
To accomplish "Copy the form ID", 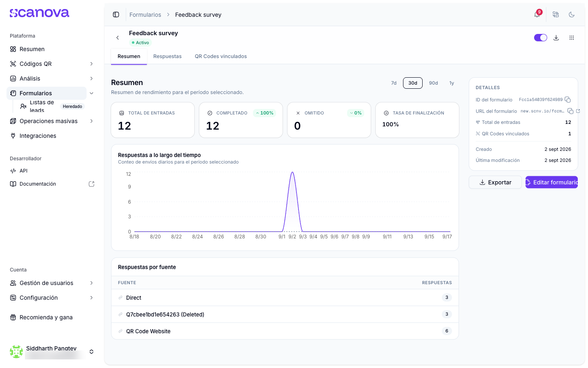I will click(x=568, y=100).
